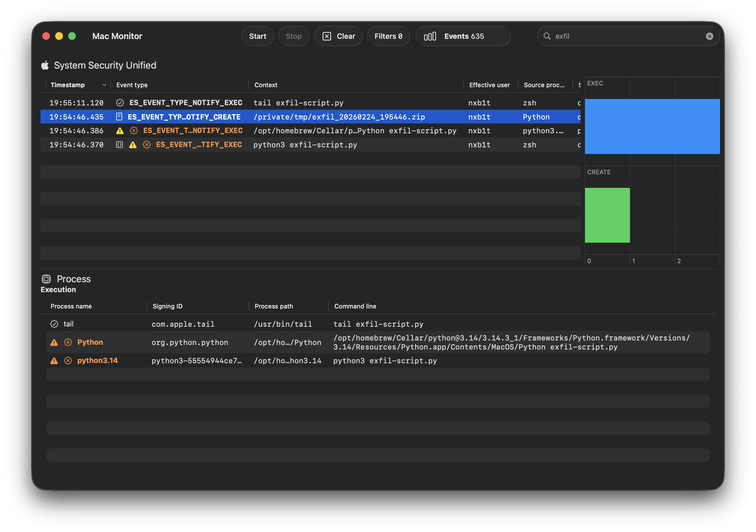This screenshot has width=756, height=532.
Task: Click the Apple icon beside System Security Unified
Action: coord(45,65)
